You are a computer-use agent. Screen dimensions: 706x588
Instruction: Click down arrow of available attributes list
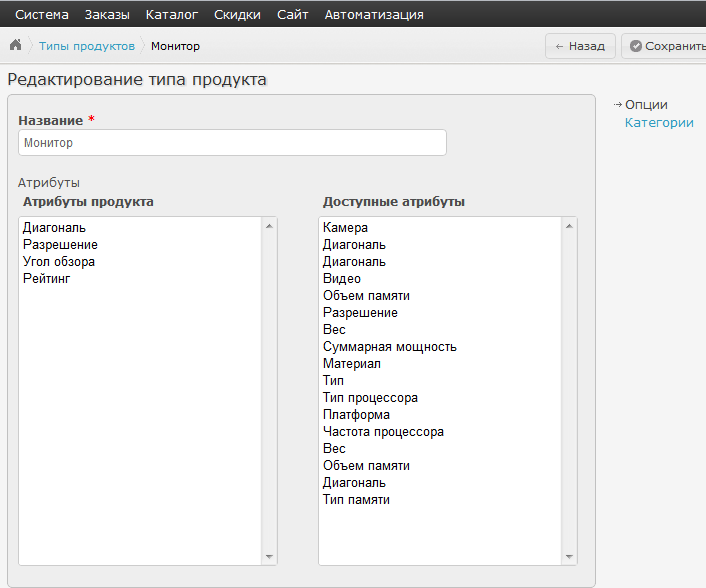tap(569, 557)
